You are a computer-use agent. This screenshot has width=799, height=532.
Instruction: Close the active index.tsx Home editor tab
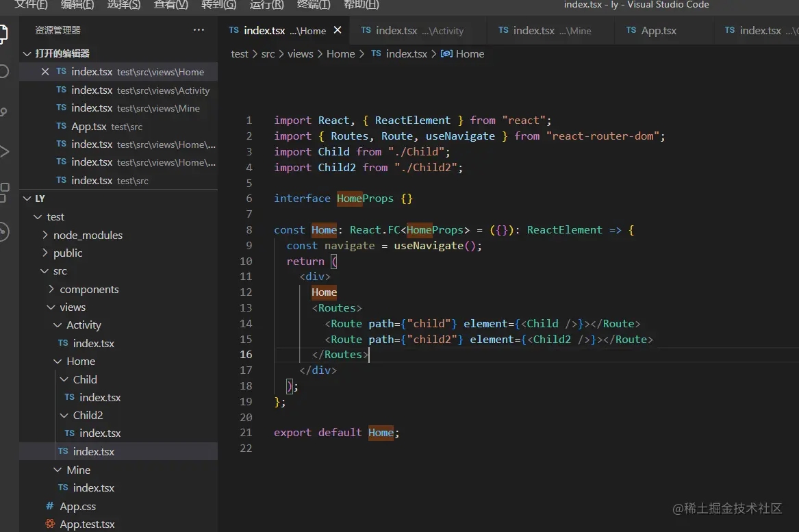[338, 30]
